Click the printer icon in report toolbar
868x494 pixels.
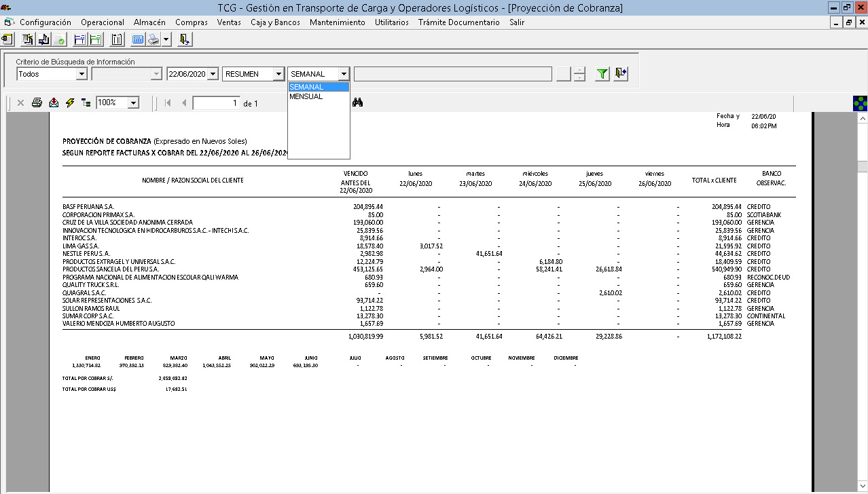click(37, 102)
